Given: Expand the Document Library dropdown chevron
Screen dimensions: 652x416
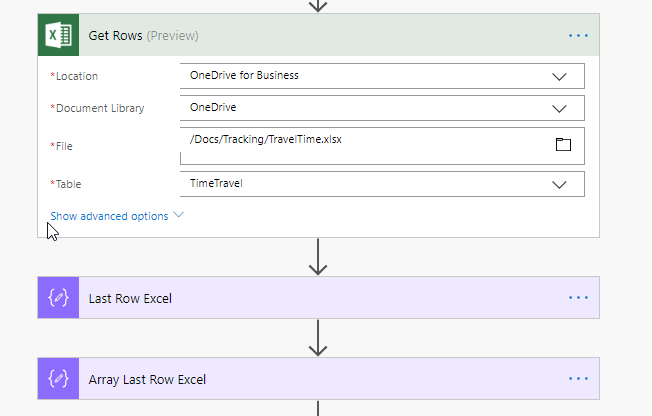Looking at the screenshot, I should pyautogui.click(x=559, y=108).
